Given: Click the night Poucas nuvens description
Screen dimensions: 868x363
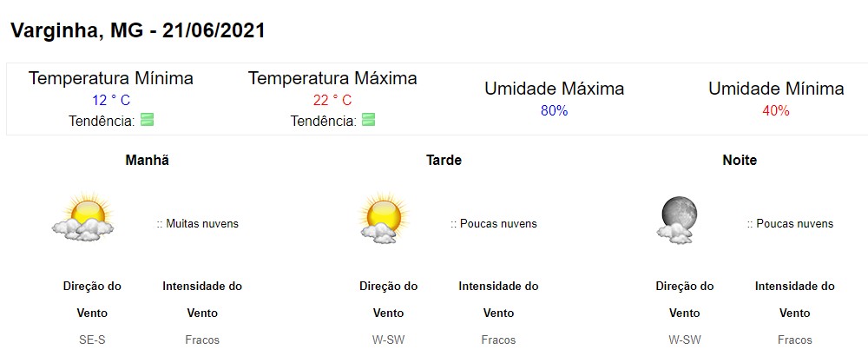Looking at the screenshot, I should click(790, 224).
